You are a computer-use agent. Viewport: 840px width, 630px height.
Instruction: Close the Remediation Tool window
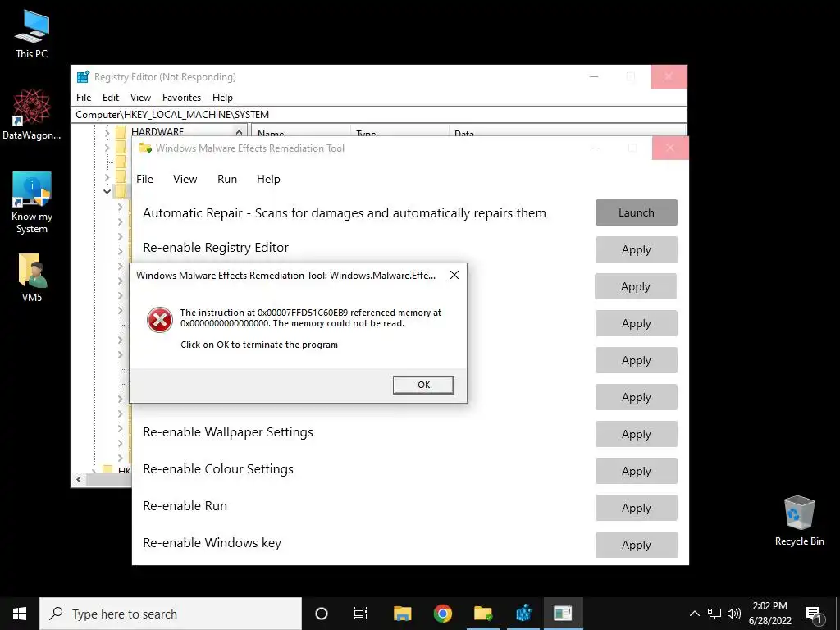pyautogui.click(x=670, y=148)
